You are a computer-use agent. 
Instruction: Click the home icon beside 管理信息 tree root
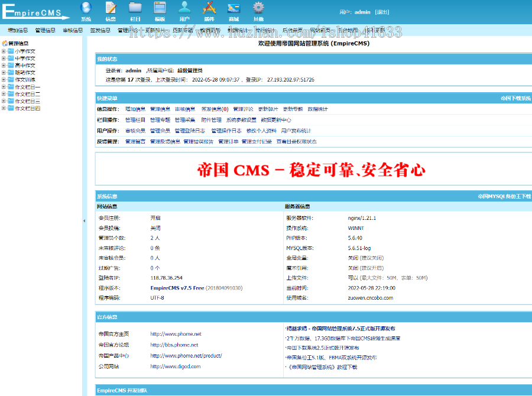pos(5,43)
